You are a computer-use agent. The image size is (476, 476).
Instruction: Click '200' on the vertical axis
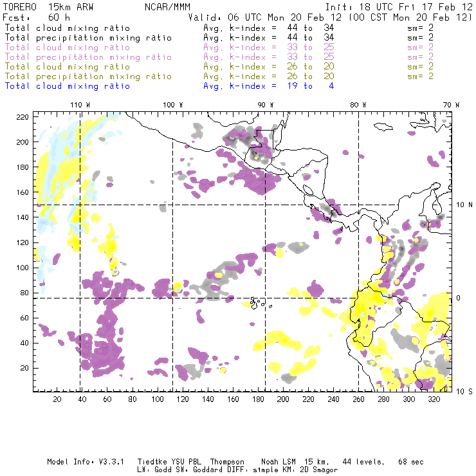23,142
